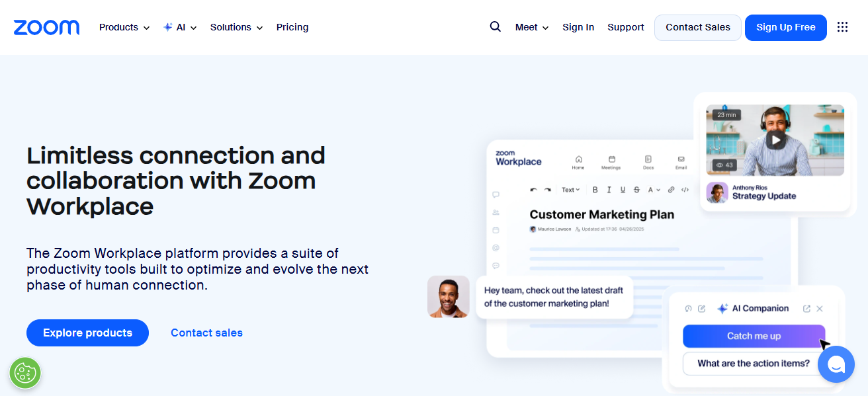
Task: Click the Strategy Update title text
Action: point(764,196)
